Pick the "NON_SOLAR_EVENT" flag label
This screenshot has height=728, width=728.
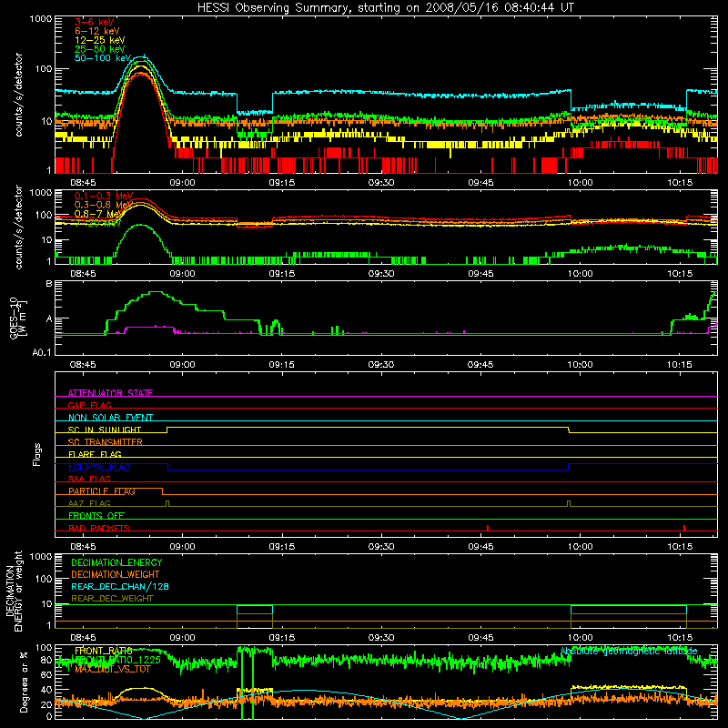(110, 418)
